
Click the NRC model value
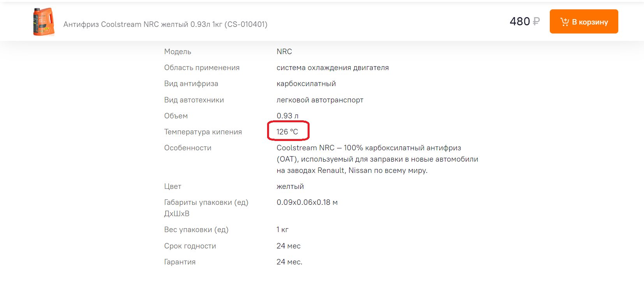coord(284,51)
